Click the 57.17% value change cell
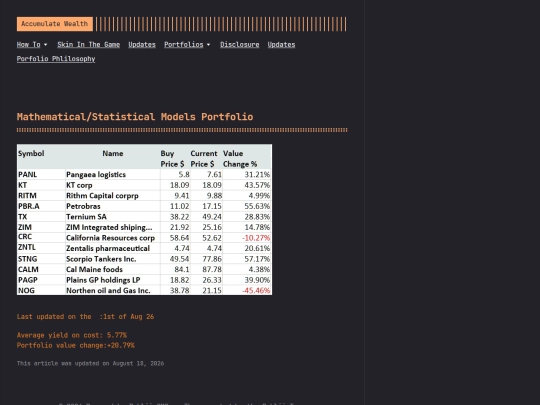 coord(247,259)
